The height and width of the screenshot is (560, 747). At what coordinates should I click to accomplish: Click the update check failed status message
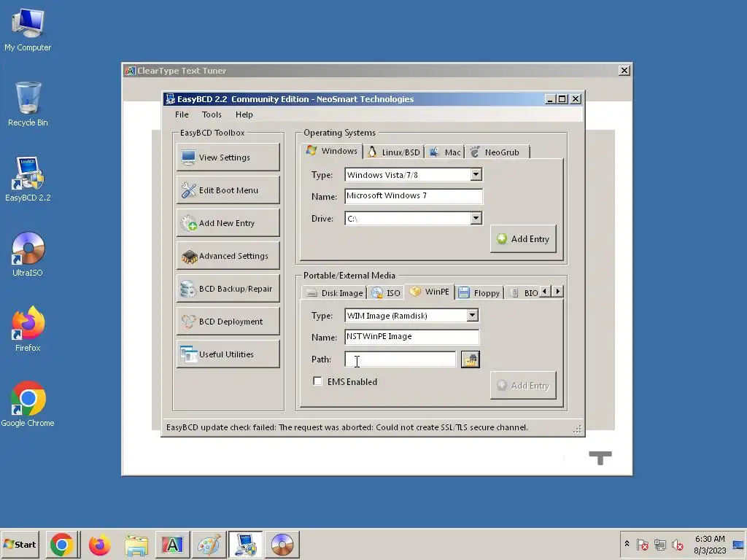point(347,427)
